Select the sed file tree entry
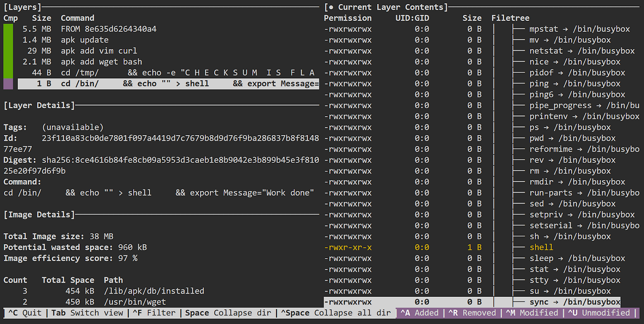Image resolution: width=644 pixels, height=324 pixels. (572, 204)
